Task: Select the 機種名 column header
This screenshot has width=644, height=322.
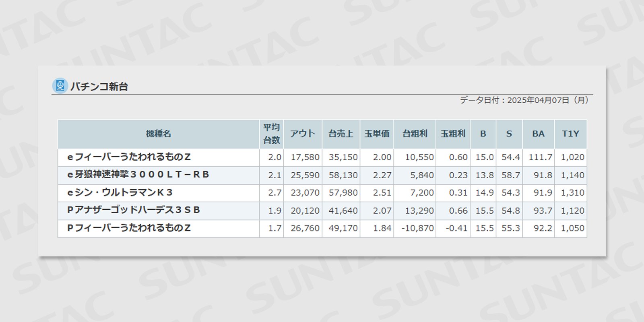Action: point(159,134)
